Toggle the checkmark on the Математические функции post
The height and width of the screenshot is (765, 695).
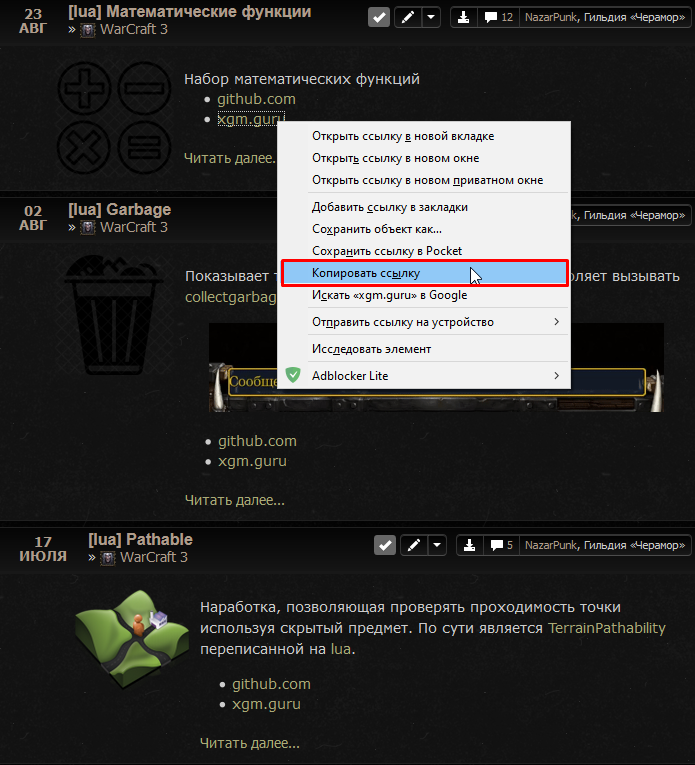[379, 18]
